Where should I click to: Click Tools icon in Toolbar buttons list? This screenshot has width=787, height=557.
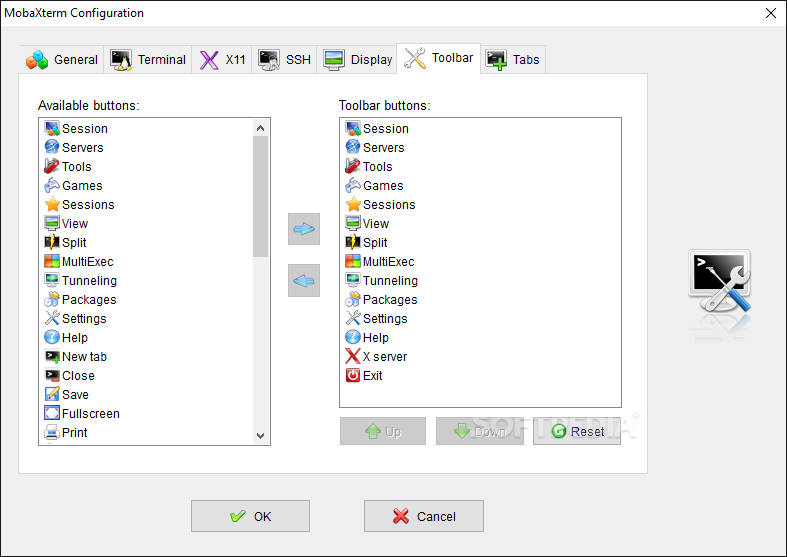click(353, 166)
